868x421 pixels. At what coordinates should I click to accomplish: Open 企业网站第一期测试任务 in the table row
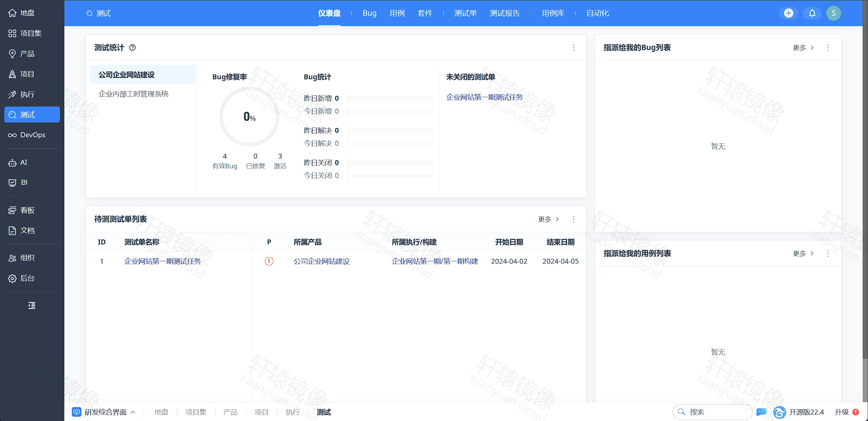click(163, 261)
